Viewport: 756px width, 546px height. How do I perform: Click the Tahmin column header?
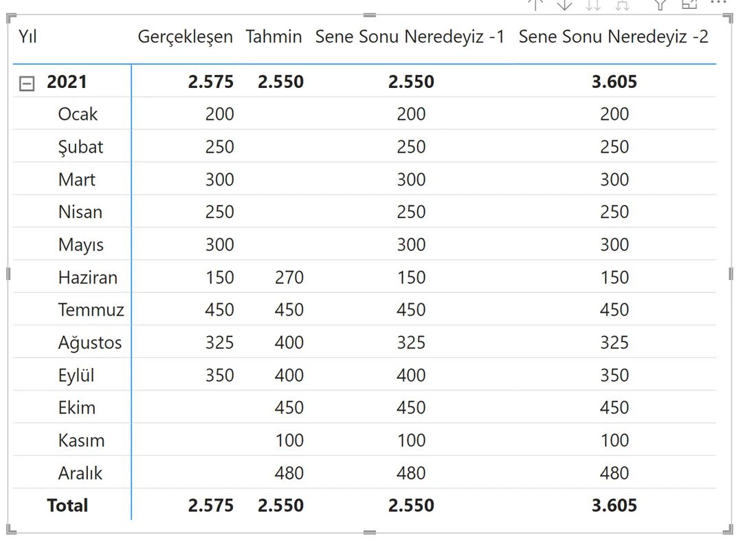(x=274, y=37)
